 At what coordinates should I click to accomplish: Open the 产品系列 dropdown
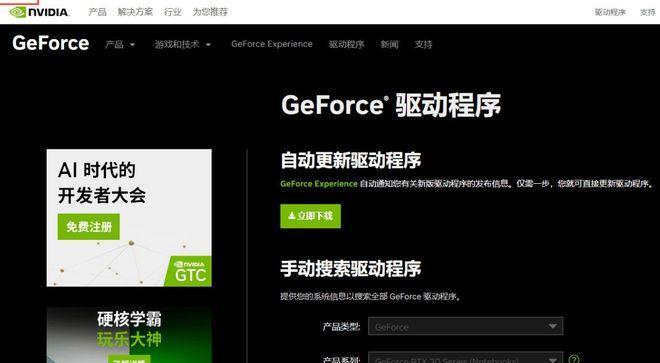[465, 358]
